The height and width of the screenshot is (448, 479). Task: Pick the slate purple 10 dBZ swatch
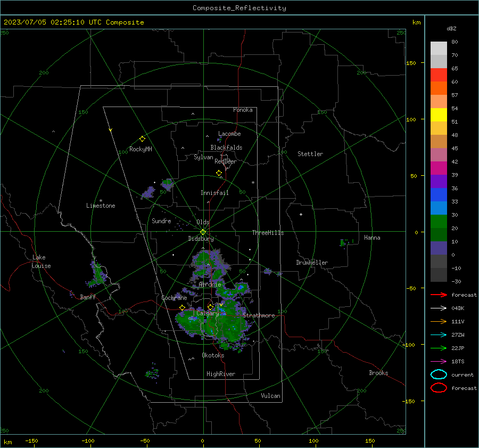pos(439,248)
